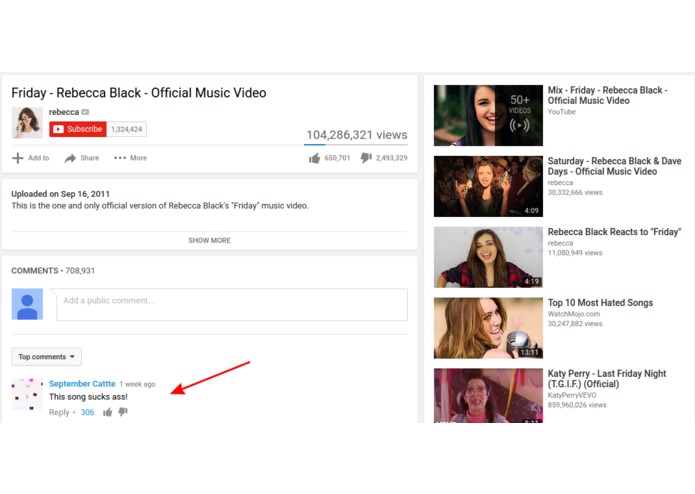Click September Cattte's avatar image
This screenshot has height=494, width=695.
pos(27,394)
